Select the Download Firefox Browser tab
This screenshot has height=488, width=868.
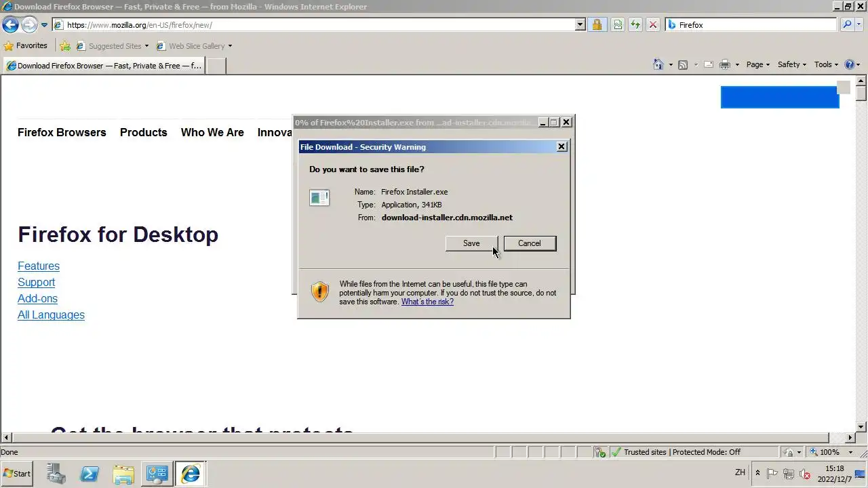click(x=103, y=66)
